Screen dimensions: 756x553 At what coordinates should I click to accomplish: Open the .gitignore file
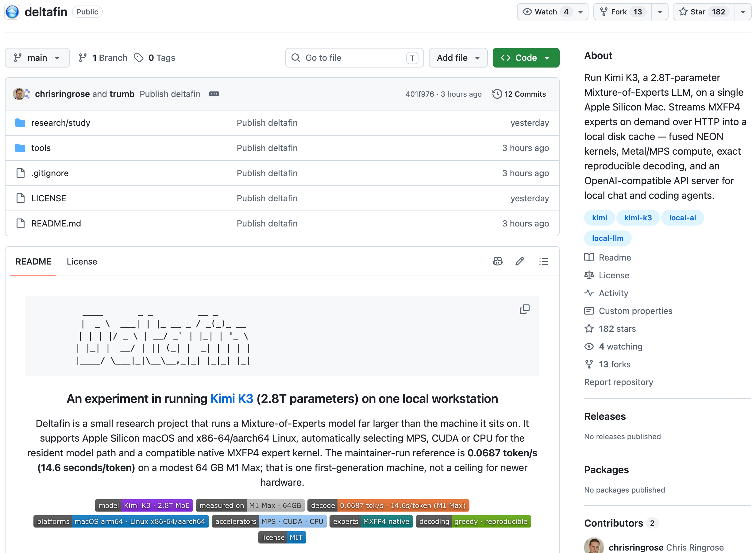click(x=50, y=173)
